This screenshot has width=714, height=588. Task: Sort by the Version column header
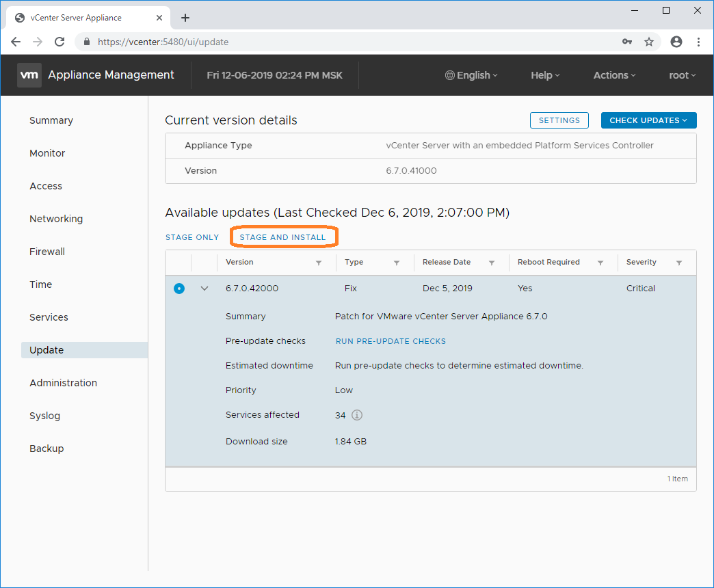pyautogui.click(x=239, y=262)
